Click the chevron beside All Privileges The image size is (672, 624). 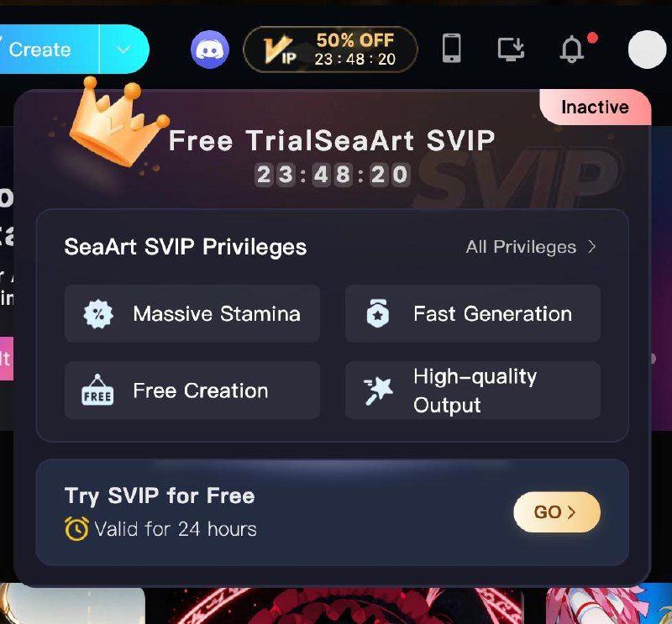(592, 247)
